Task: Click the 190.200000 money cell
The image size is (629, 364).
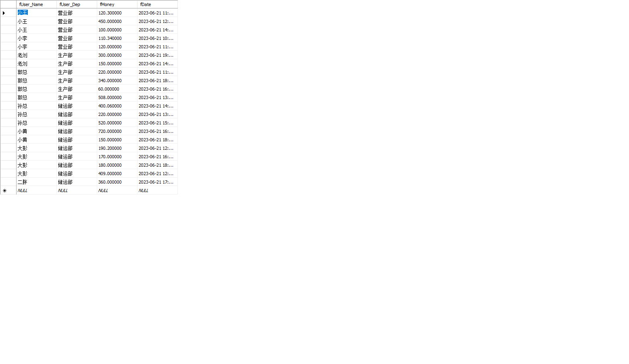Action: click(117, 148)
